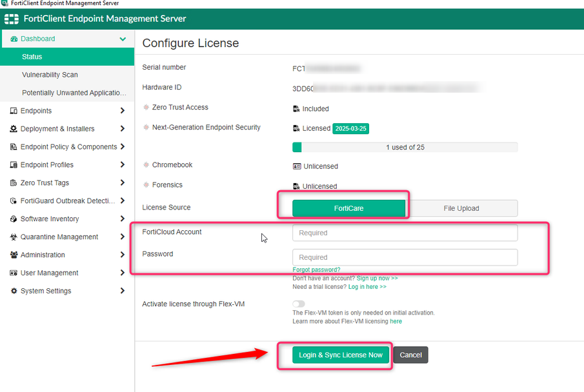Click the license icon beside Included
The image size is (584, 392).
click(296, 109)
